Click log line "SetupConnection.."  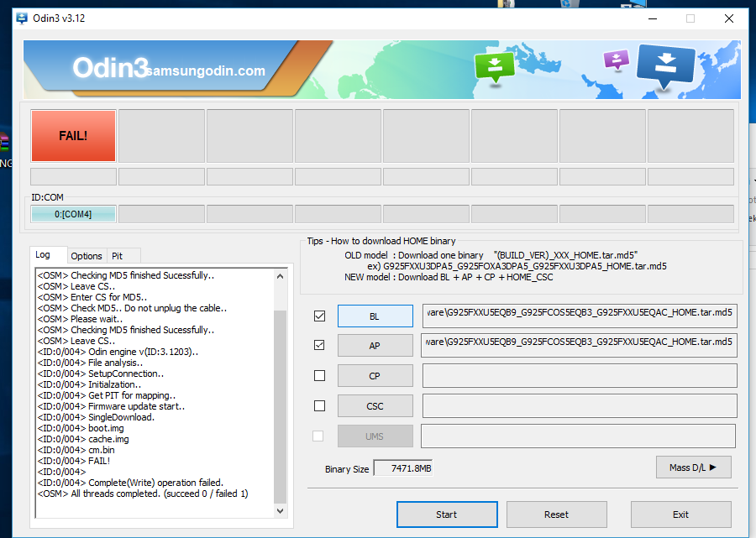tap(126, 373)
